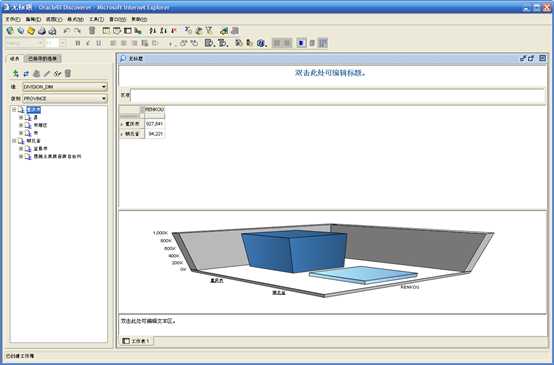Click the Export toolbar icon

(x=224, y=31)
